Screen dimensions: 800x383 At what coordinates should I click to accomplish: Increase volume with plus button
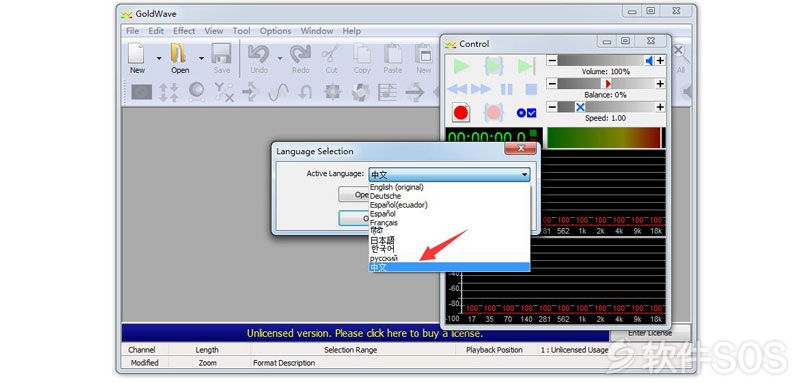click(660, 61)
